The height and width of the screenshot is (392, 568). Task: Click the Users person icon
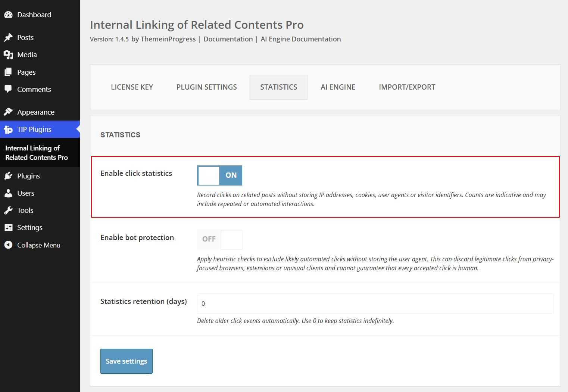pyautogui.click(x=8, y=193)
